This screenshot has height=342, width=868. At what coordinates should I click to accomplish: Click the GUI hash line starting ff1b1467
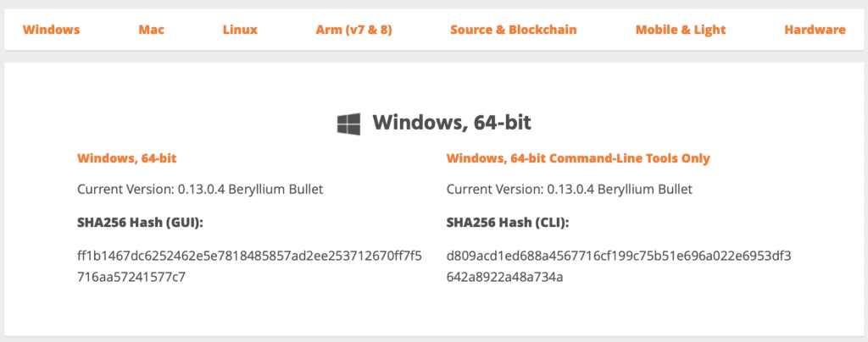(x=250, y=256)
